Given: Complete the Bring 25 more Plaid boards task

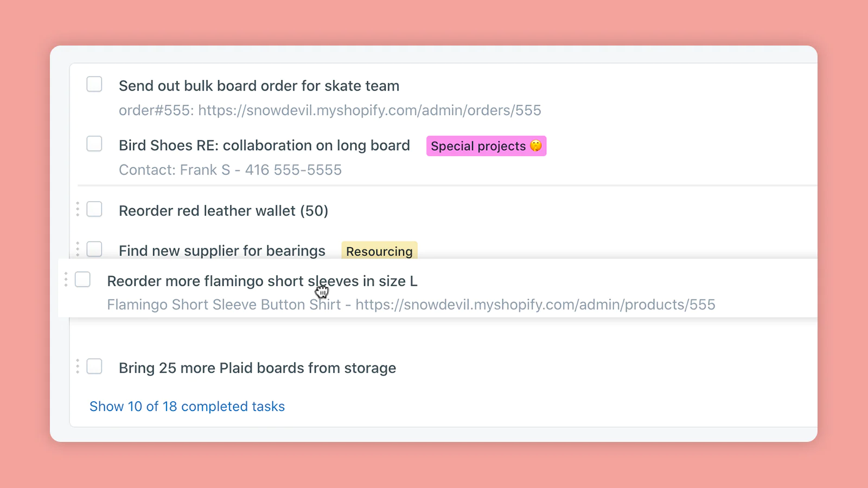Looking at the screenshot, I should [94, 367].
